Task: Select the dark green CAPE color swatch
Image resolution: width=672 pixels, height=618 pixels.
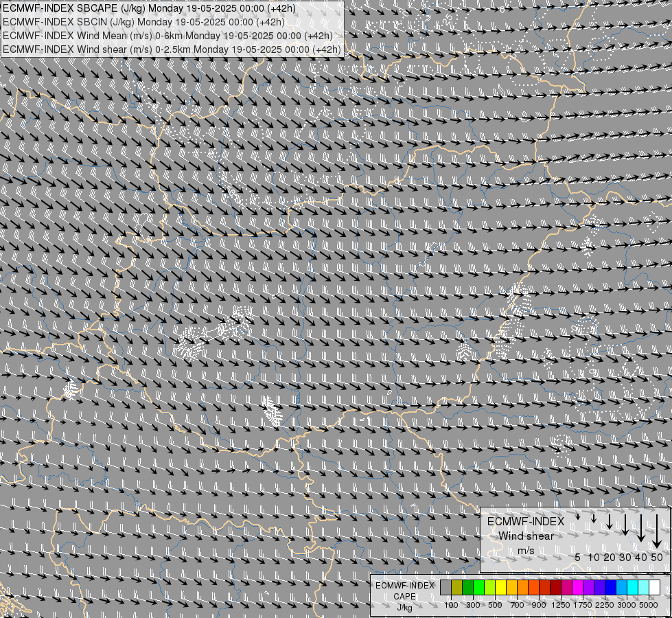Action: pyautogui.click(x=468, y=588)
